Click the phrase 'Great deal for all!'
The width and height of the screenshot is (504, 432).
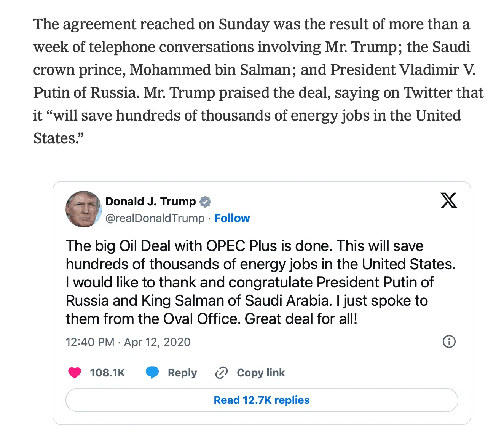[x=301, y=319]
